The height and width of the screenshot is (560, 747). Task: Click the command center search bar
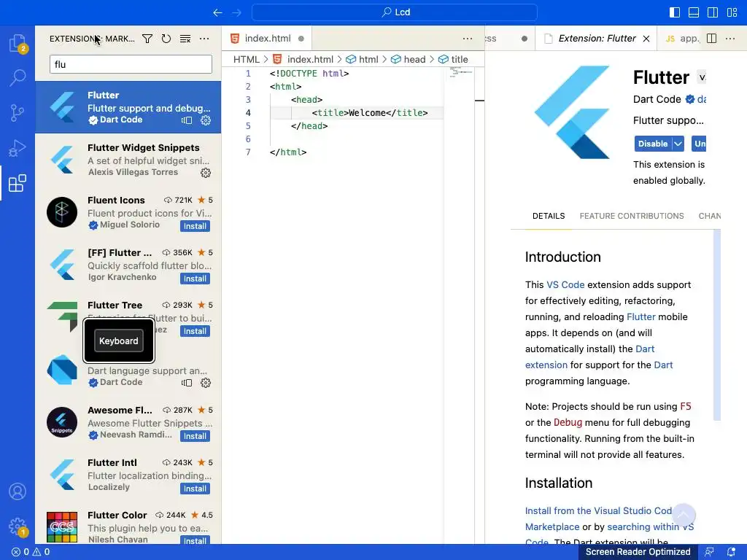pyautogui.click(x=395, y=12)
